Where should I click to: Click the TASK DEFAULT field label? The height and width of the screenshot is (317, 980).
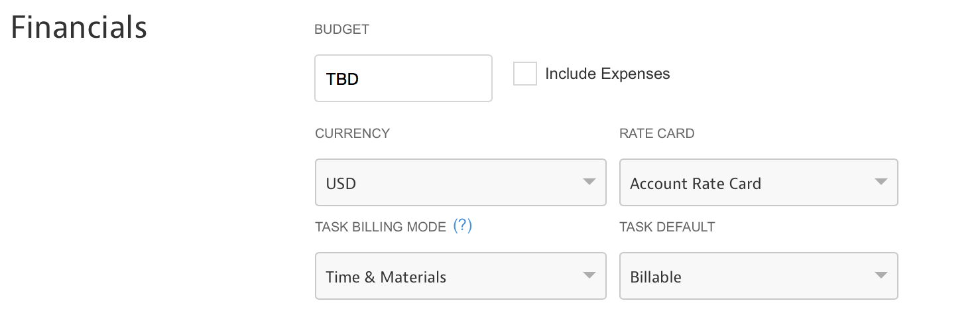tap(667, 227)
